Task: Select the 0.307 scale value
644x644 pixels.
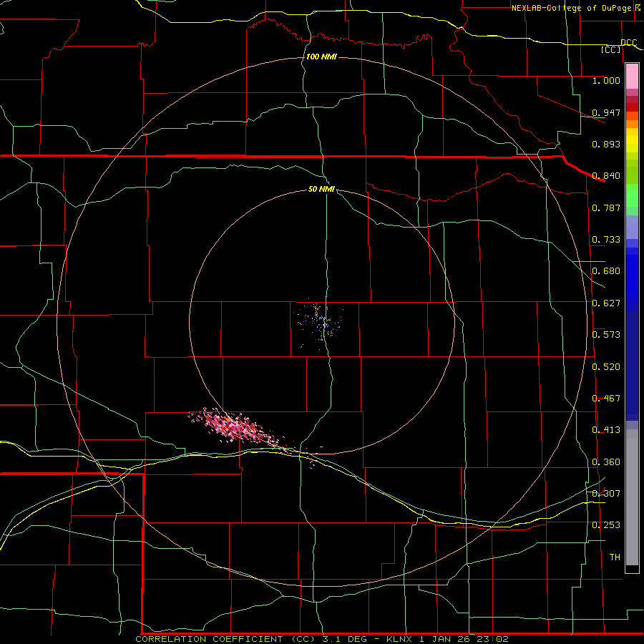Action: 606,493
